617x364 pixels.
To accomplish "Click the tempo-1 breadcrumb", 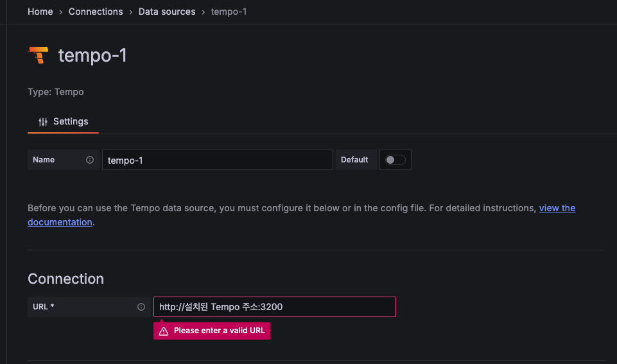I will (x=229, y=12).
